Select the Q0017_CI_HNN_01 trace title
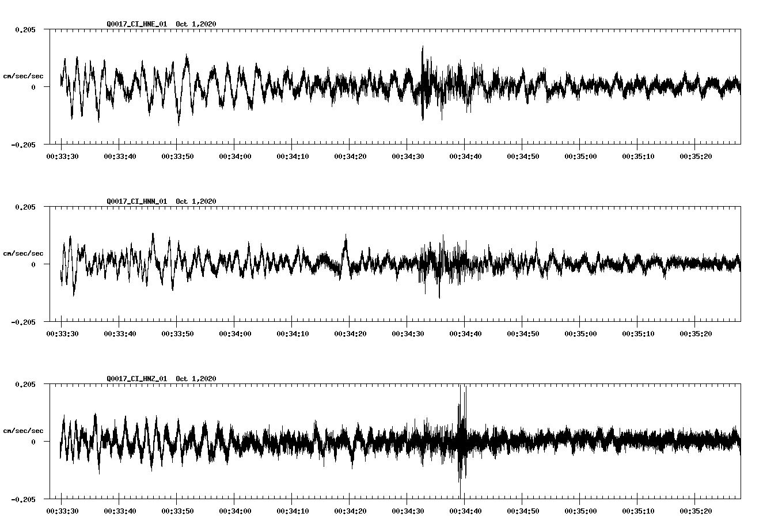782x532 pixels. pos(138,201)
